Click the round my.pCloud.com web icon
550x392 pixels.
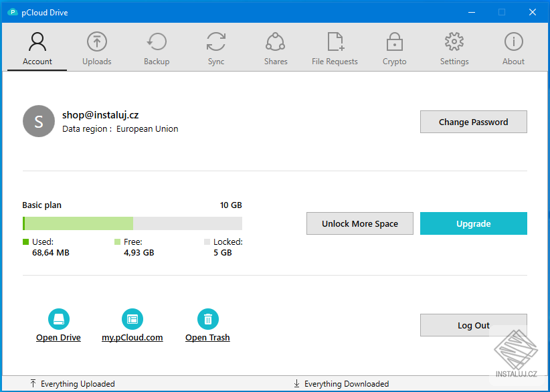tap(132, 319)
